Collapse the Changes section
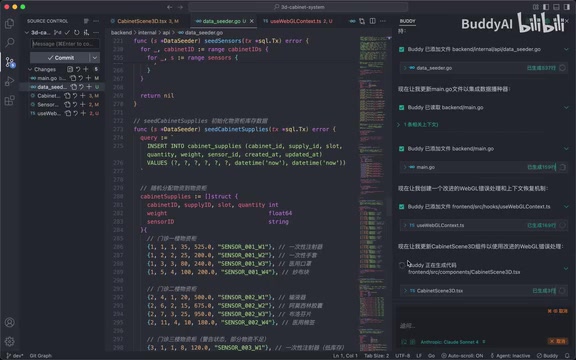 pos(30,69)
